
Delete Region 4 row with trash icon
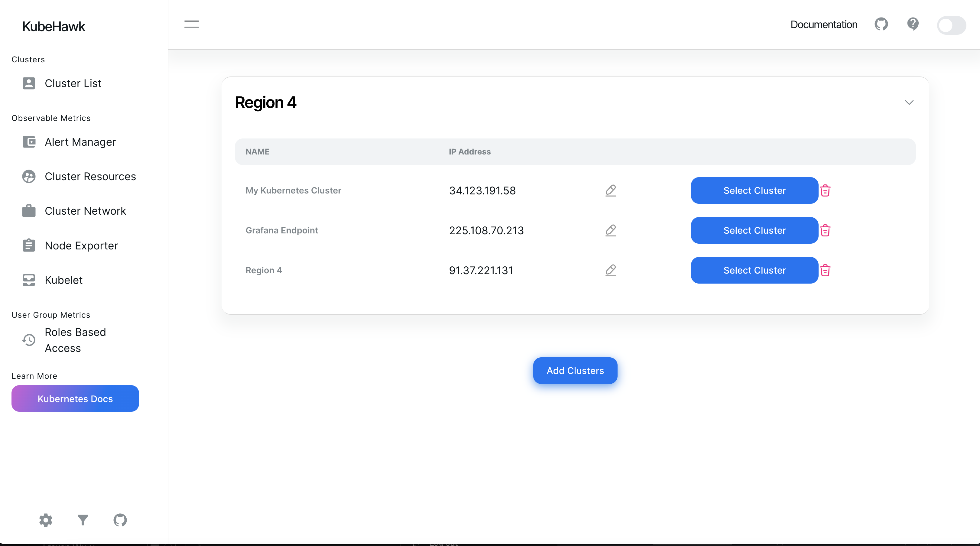[x=825, y=270]
